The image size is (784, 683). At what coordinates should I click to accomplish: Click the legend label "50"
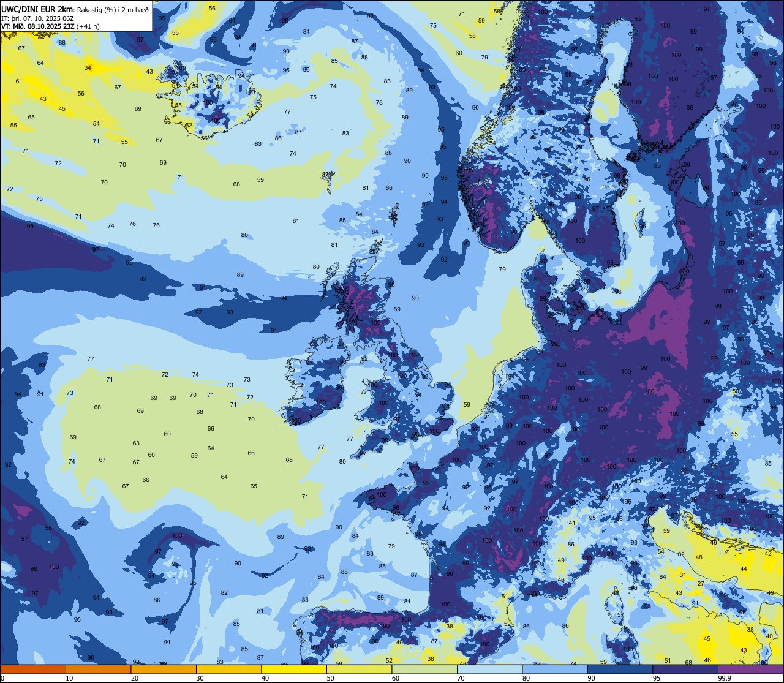click(x=330, y=678)
